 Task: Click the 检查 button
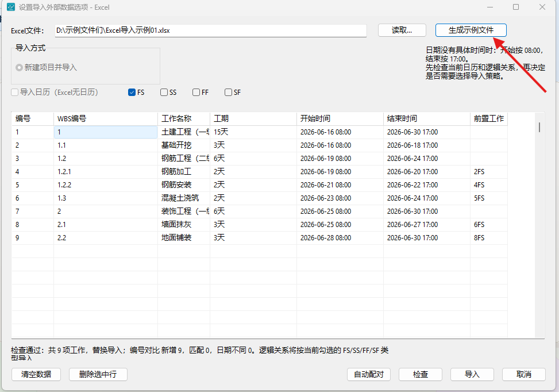pyautogui.click(x=421, y=374)
